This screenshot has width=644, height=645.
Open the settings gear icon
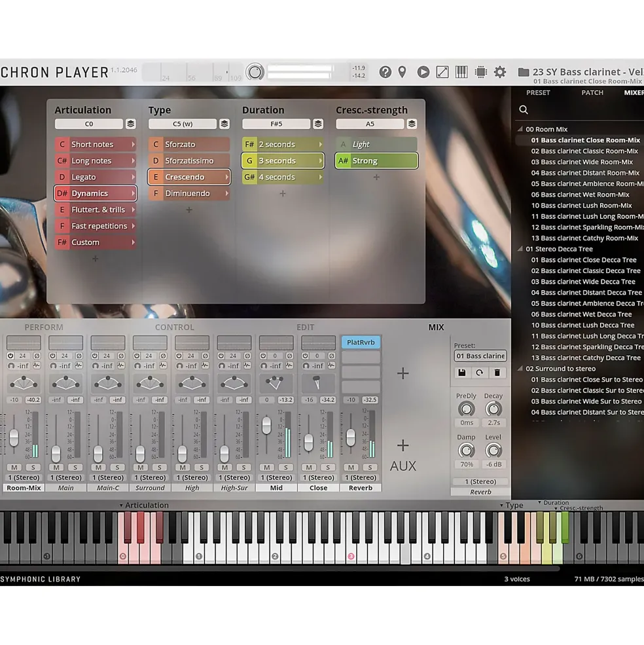click(x=499, y=73)
